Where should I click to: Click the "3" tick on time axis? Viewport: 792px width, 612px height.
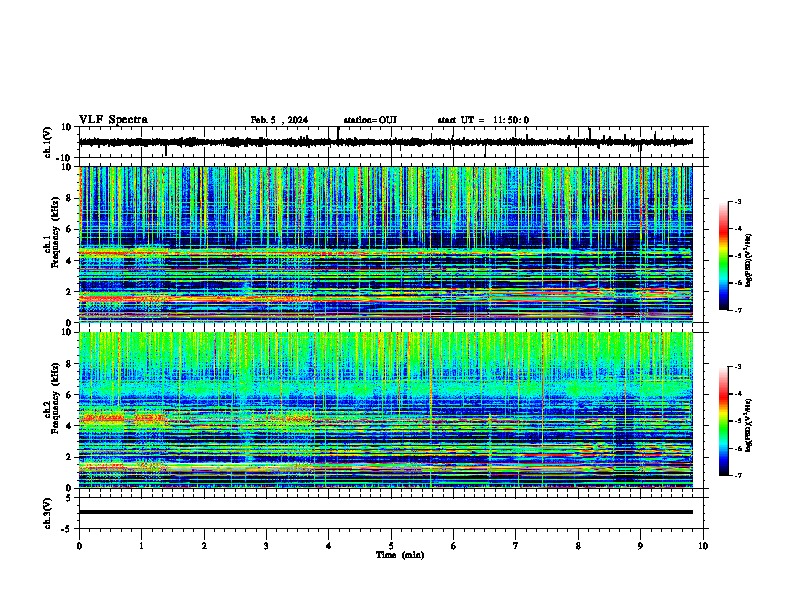[x=266, y=546]
